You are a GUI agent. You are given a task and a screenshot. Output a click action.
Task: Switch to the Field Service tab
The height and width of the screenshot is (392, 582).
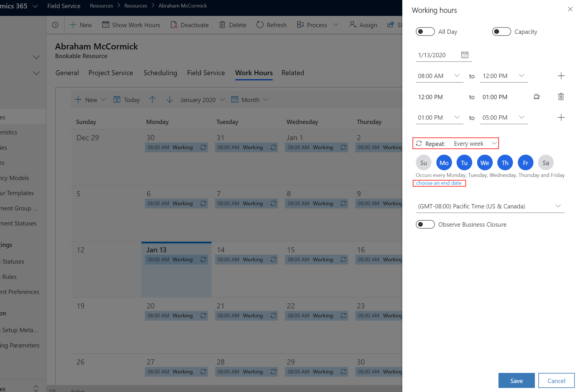(205, 73)
